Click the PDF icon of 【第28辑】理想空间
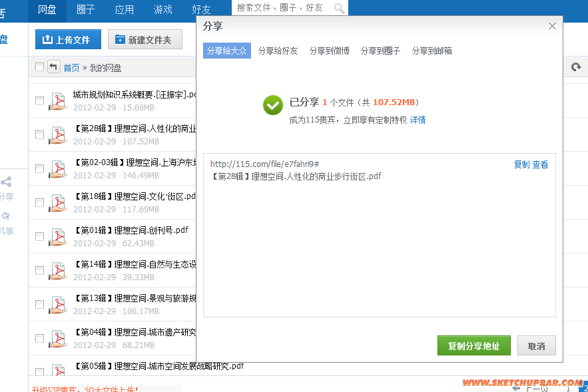 point(58,135)
